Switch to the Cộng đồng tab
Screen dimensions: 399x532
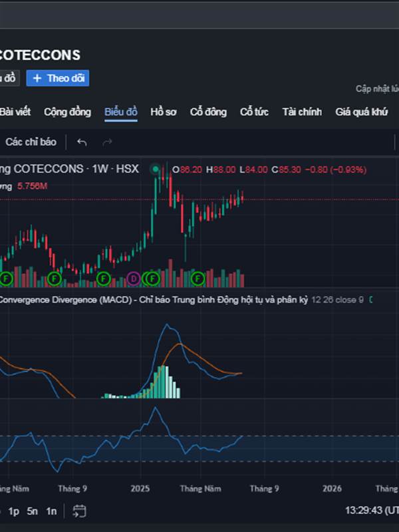68,112
